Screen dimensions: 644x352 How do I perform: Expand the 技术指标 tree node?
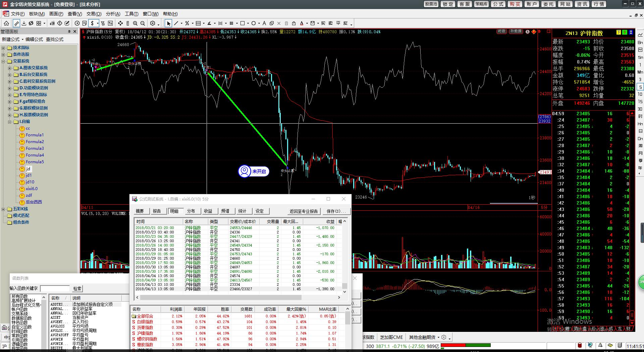pyautogui.click(x=3, y=48)
